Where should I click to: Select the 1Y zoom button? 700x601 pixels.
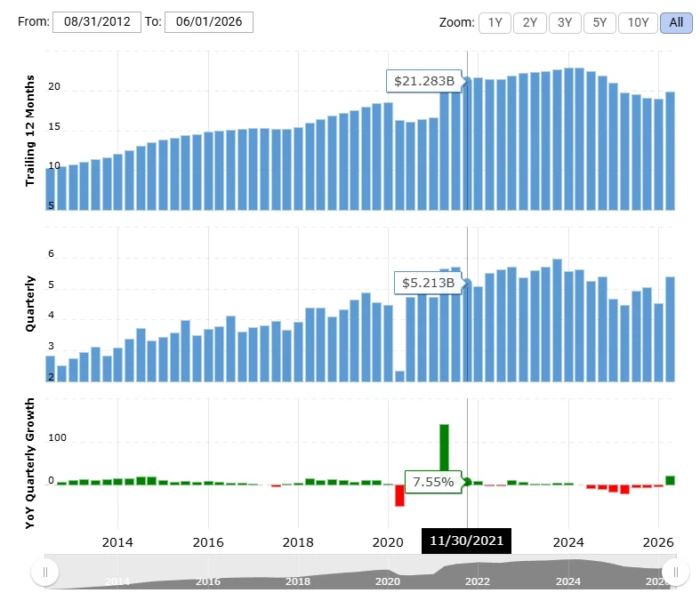point(495,23)
